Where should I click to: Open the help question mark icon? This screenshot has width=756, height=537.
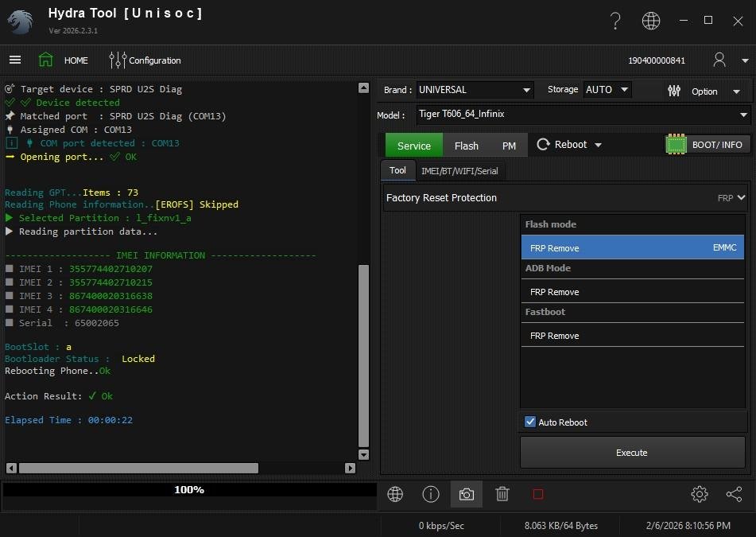pyautogui.click(x=614, y=21)
